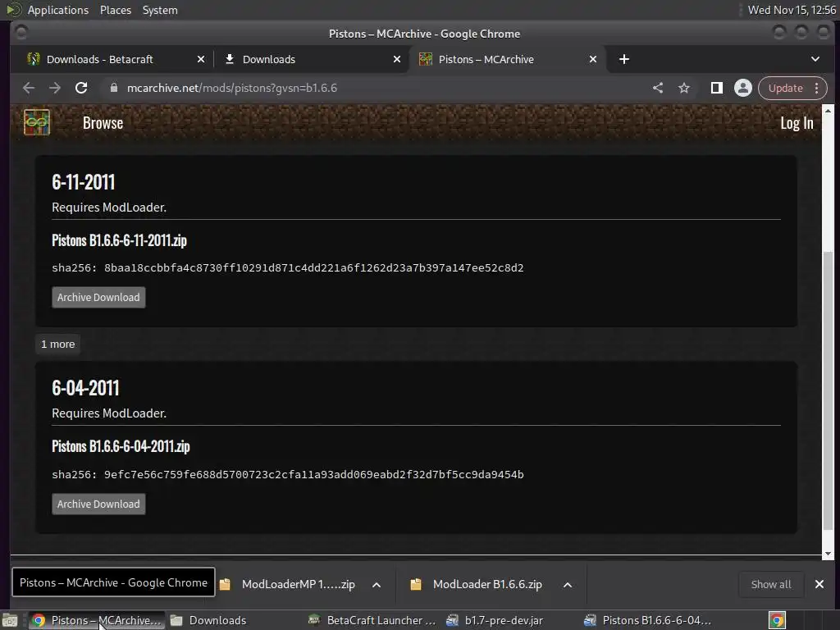Click the MCArchive site logo

coord(37,123)
